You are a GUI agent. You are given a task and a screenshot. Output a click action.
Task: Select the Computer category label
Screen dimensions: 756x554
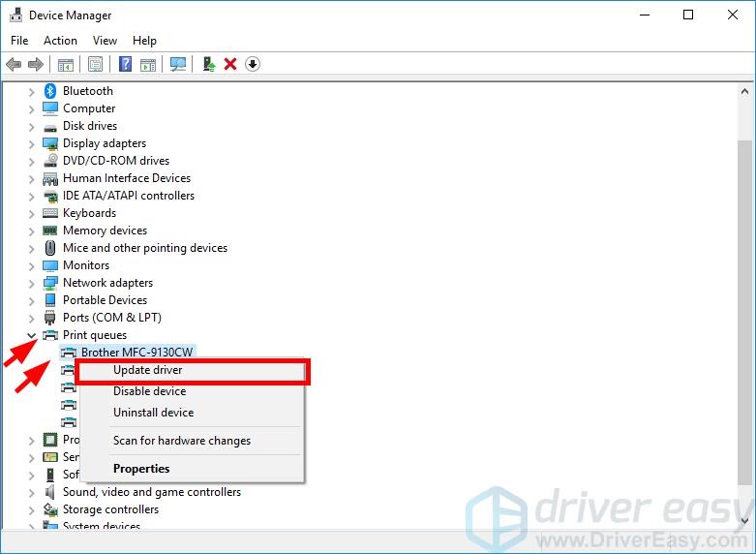pos(89,108)
